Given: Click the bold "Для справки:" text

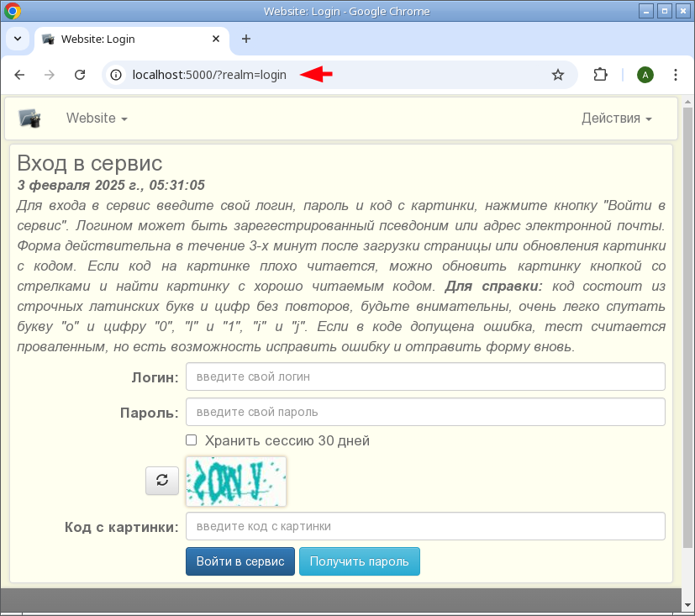Looking at the screenshot, I should coord(493,287).
